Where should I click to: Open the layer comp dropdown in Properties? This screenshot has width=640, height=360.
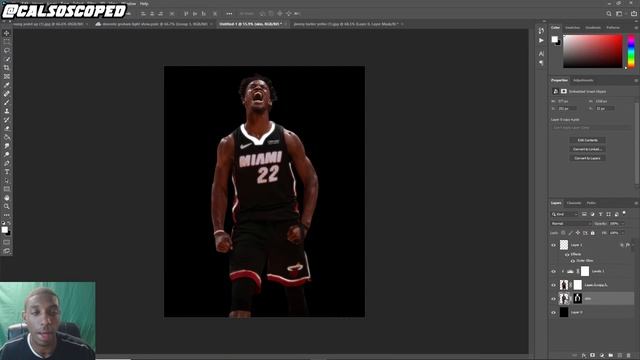coord(591,128)
